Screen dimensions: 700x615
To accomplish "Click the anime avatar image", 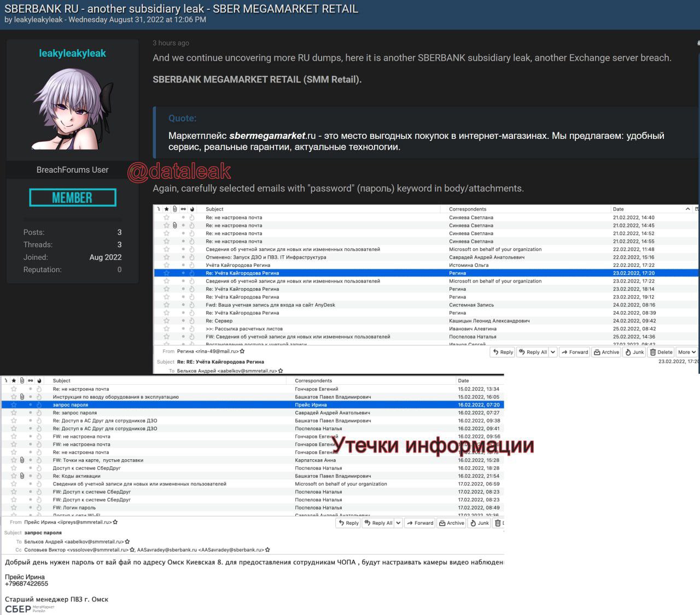I will 73,109.
